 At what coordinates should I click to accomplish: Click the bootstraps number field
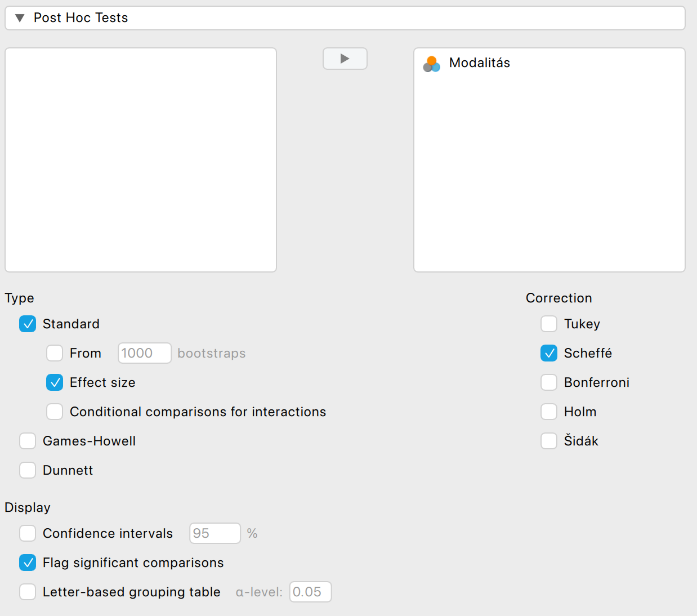pos(144,353)
